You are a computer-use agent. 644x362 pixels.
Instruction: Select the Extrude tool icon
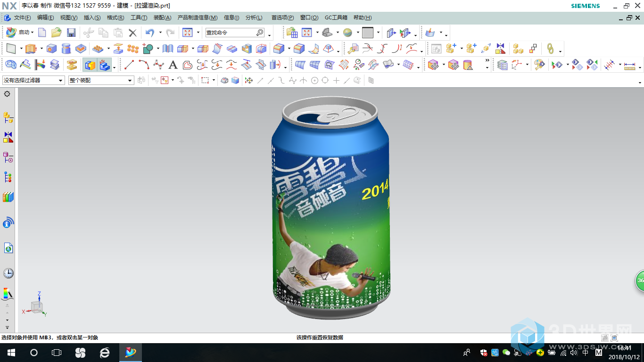(31, 49)
